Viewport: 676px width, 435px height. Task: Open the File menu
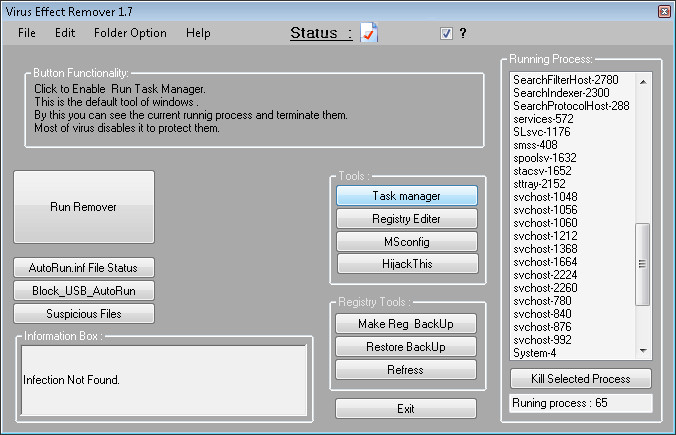click(x=27, y=33)
